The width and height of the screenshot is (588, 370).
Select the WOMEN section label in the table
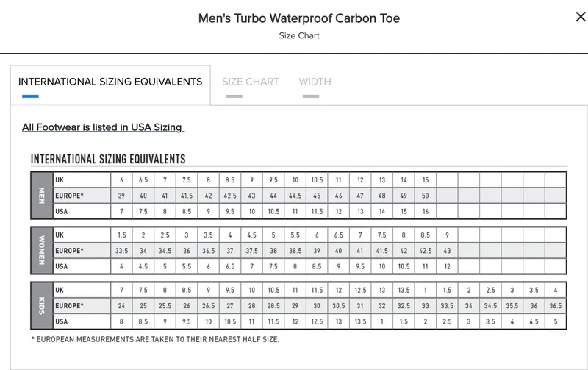point(41,250)
